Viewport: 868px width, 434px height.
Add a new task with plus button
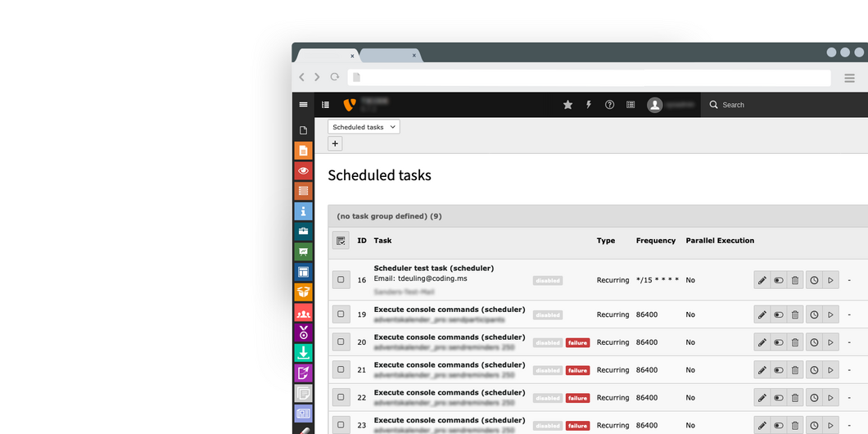point(335,143)
